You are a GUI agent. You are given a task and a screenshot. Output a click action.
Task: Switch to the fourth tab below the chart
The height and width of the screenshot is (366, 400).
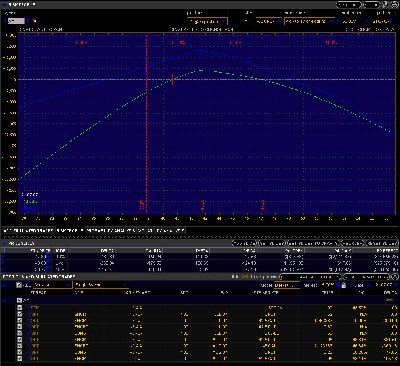[x=161, y=230]
